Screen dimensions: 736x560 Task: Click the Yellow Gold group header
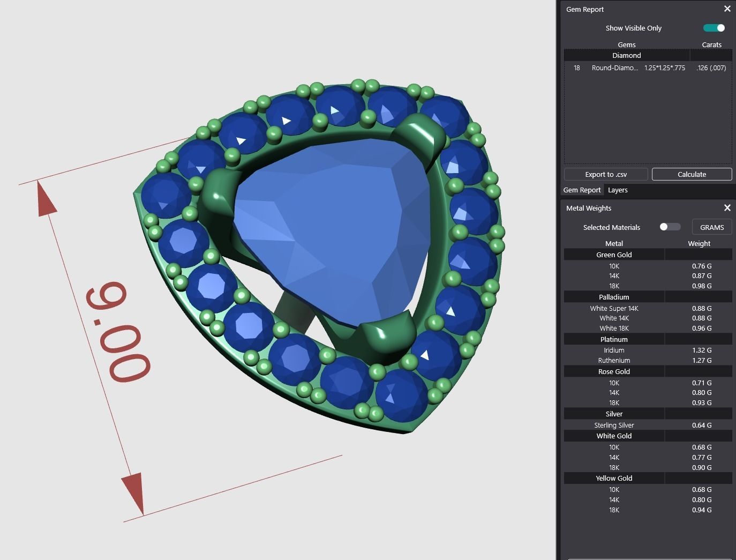(614, 478)
